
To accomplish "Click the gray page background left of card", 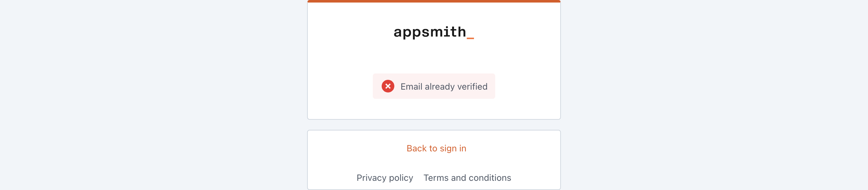I will pos(152,94).
